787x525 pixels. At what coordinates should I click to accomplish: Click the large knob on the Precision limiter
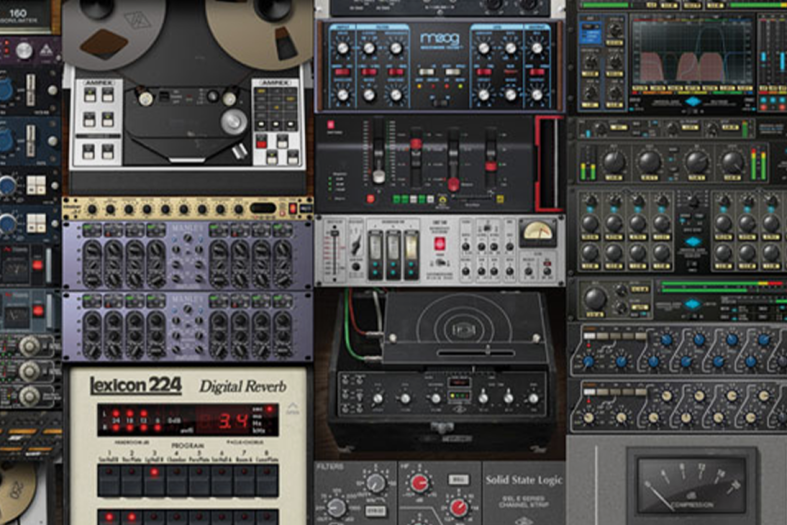595,298
